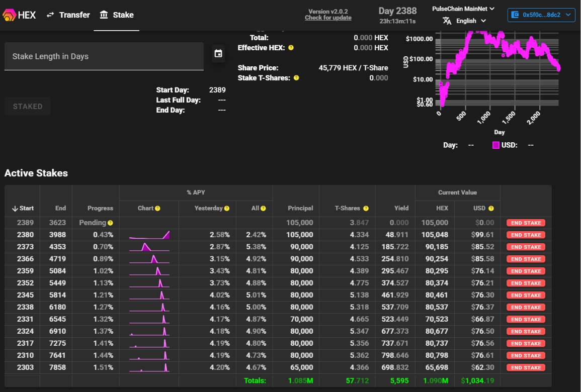End stake starting day 2345
Viewport: 581px width, 392px height.
pyautogui.click(x=526, y=296)
